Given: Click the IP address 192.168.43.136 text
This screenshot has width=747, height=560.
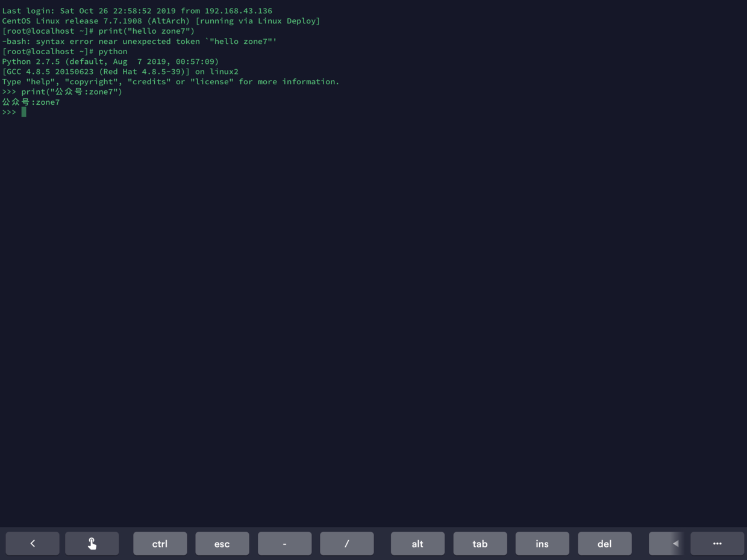Looking at the screenshot, I should coord(239,10).
